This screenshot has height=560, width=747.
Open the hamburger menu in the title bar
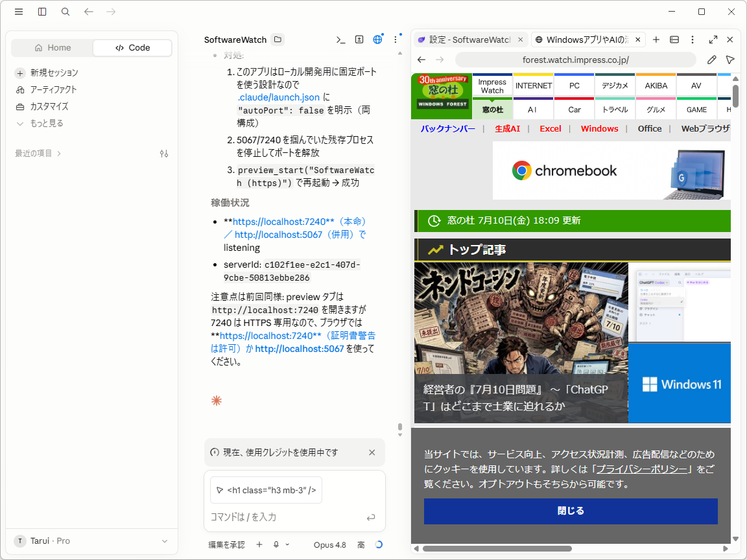pyautogui.click(x=19, y=12)
